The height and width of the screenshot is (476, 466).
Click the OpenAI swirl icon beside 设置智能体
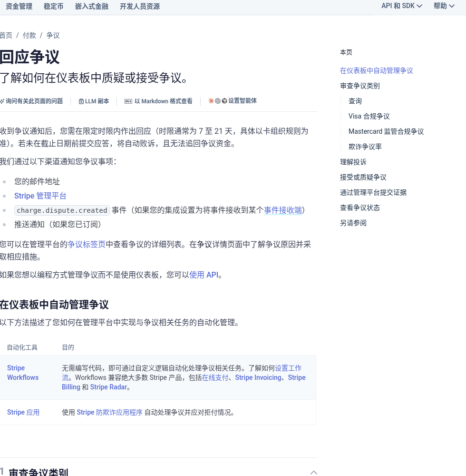pos(218,101)
